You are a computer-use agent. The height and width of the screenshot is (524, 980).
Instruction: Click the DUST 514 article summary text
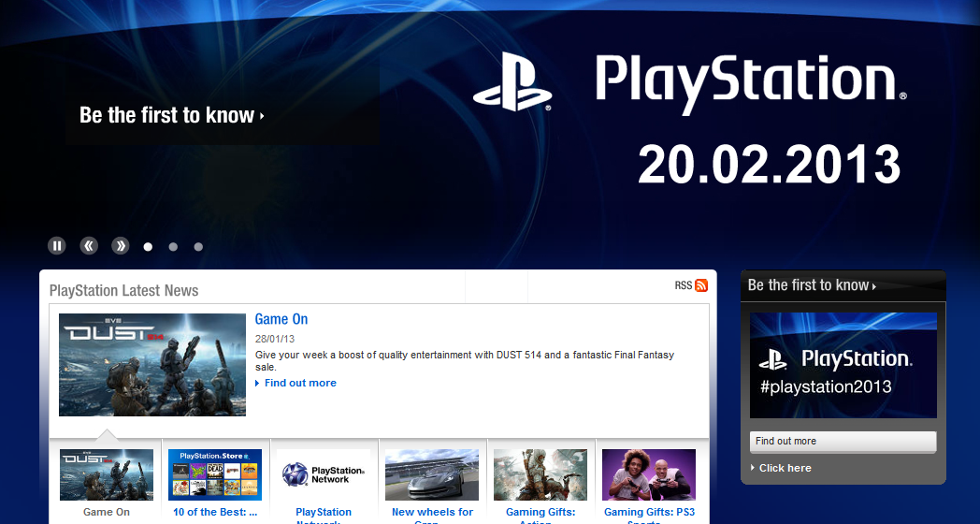coord(465,361)
